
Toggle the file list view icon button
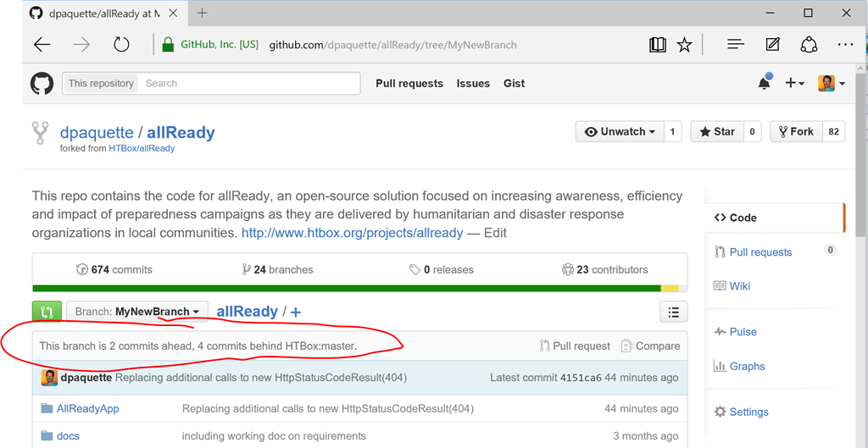click(x=674, y=312)
